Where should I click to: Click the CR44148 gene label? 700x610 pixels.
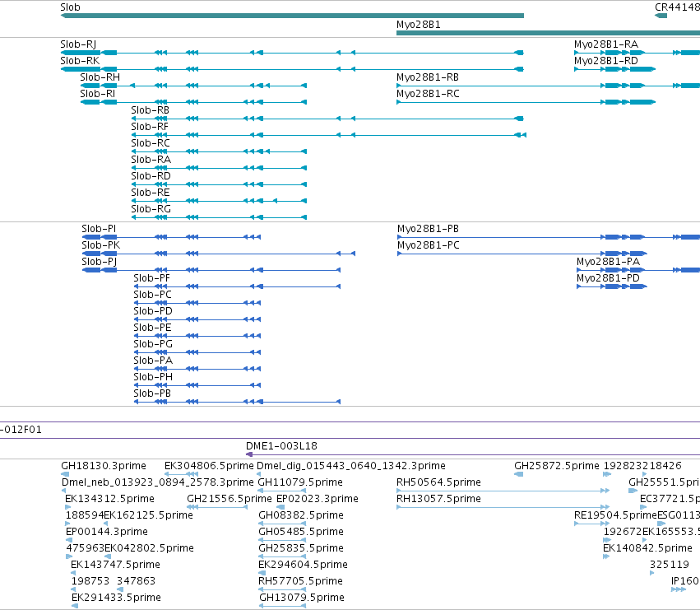(x=677, y=7)
